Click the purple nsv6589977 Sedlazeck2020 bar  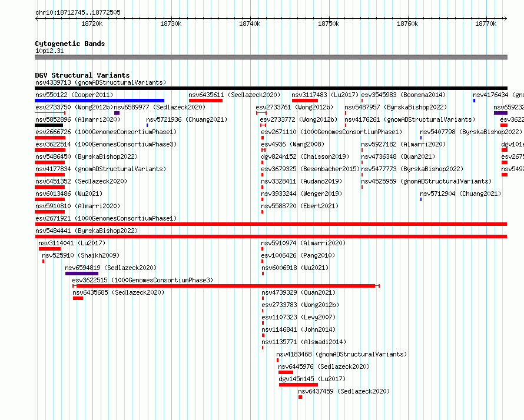pos(117,113)
